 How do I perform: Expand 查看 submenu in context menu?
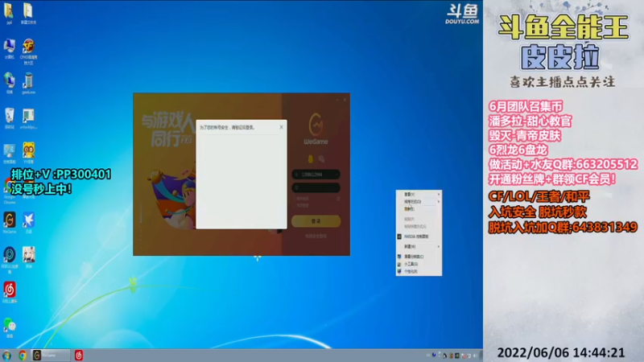click(x=419, y=194)
